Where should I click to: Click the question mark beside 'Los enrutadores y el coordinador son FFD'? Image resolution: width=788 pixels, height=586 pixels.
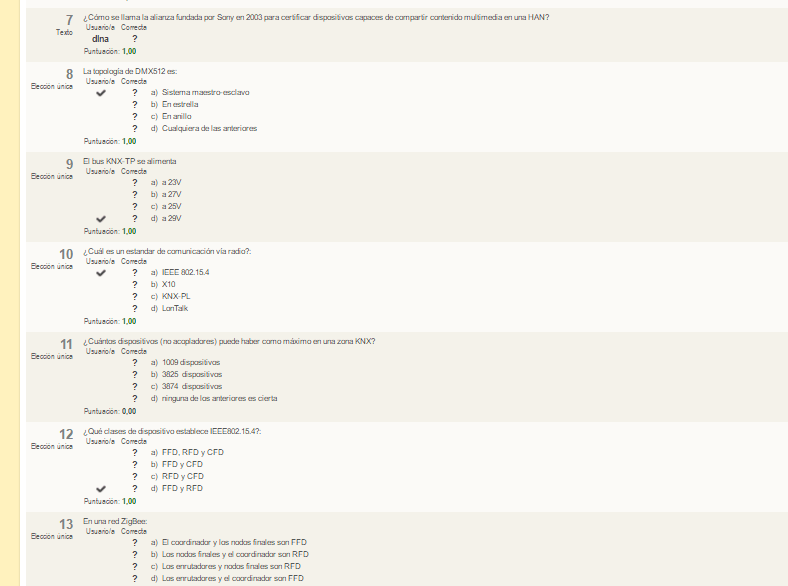(x=135, y=578)
